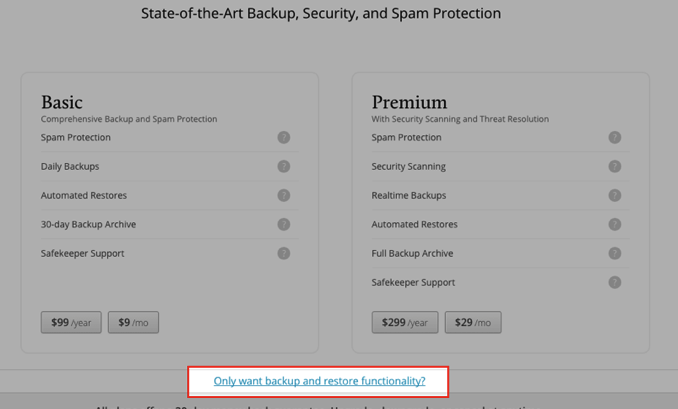The image size is (678, 409).
Task: Open help icon for Daily Backups
Action: (x=284, y=166)
